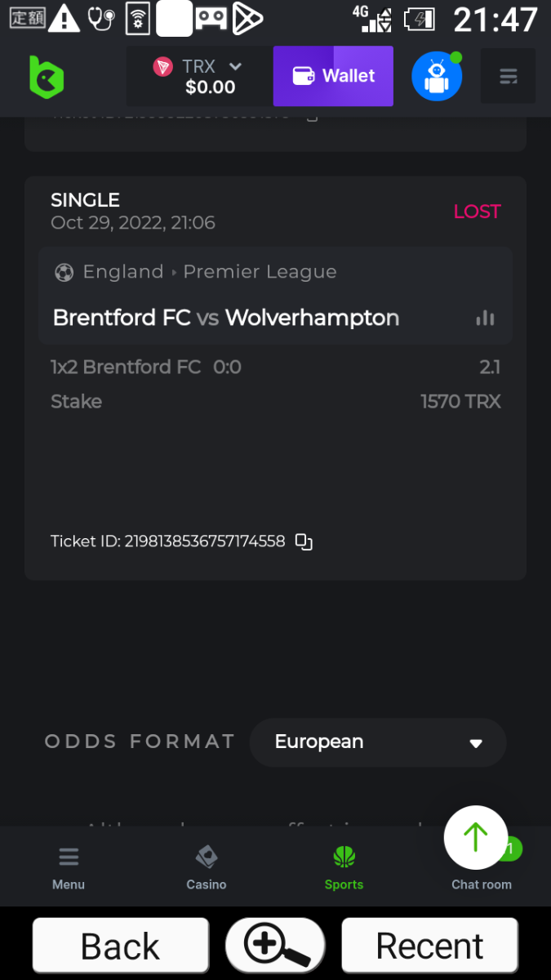Switch to the Sports tab
Screen dimensions: 551x980
click(344, 867)
